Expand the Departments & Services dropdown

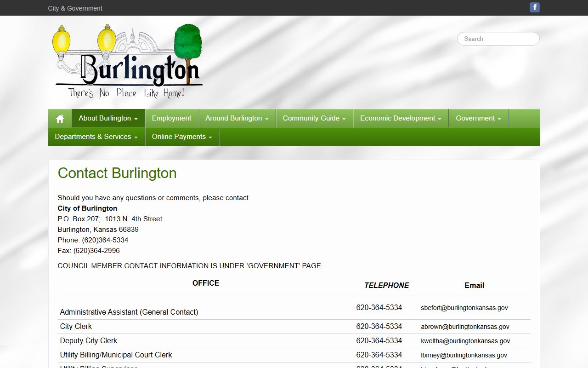point(96,137)
